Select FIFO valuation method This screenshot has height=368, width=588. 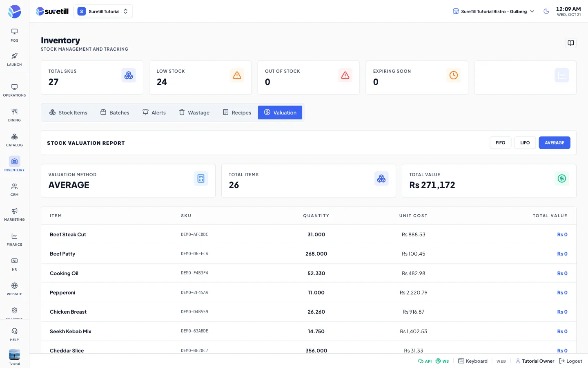click(500, 143)
